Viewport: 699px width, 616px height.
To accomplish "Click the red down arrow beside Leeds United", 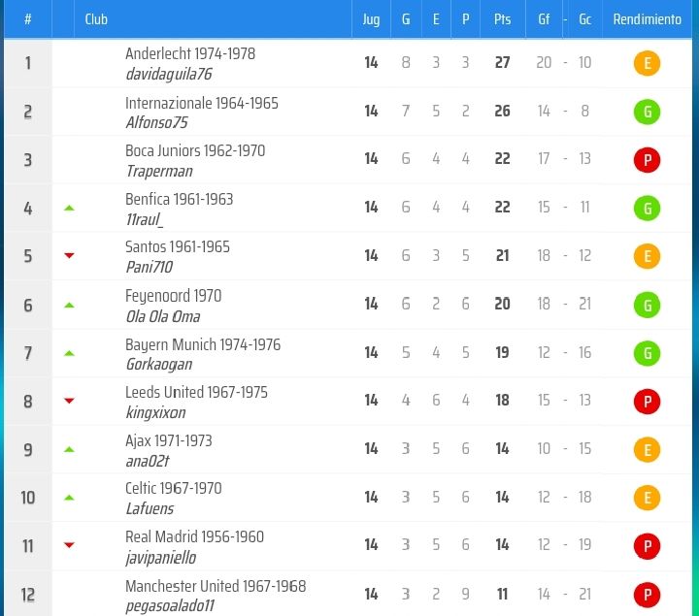I will click(x=69, y=401).
